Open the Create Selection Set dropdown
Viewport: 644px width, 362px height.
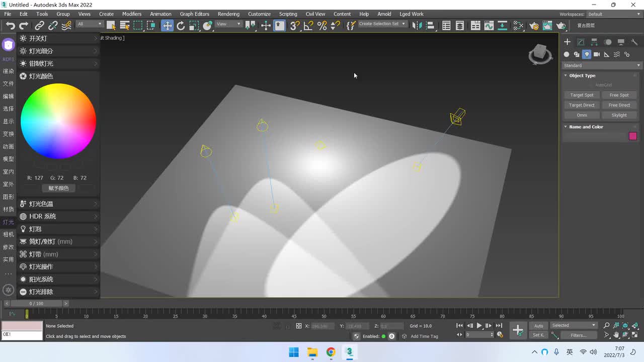pyautogui.click(x=382, y=24)
